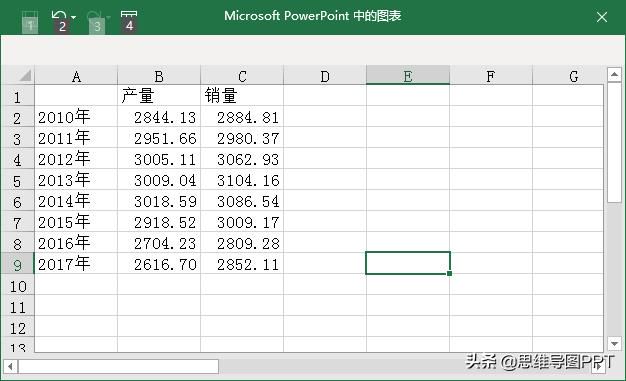Click the cell with value 2616.70
Screen dimensions: 626x381
tap(159, 263)
